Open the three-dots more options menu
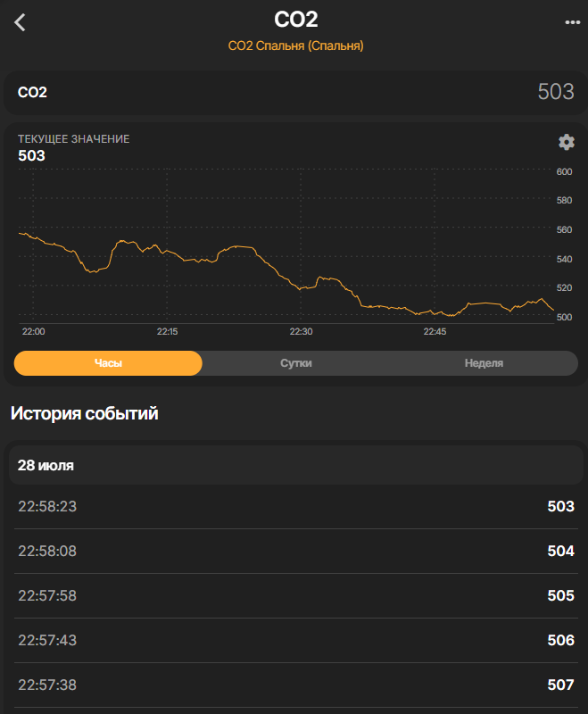The height and width of the screenshot is (714, 588). pos(572,22)
